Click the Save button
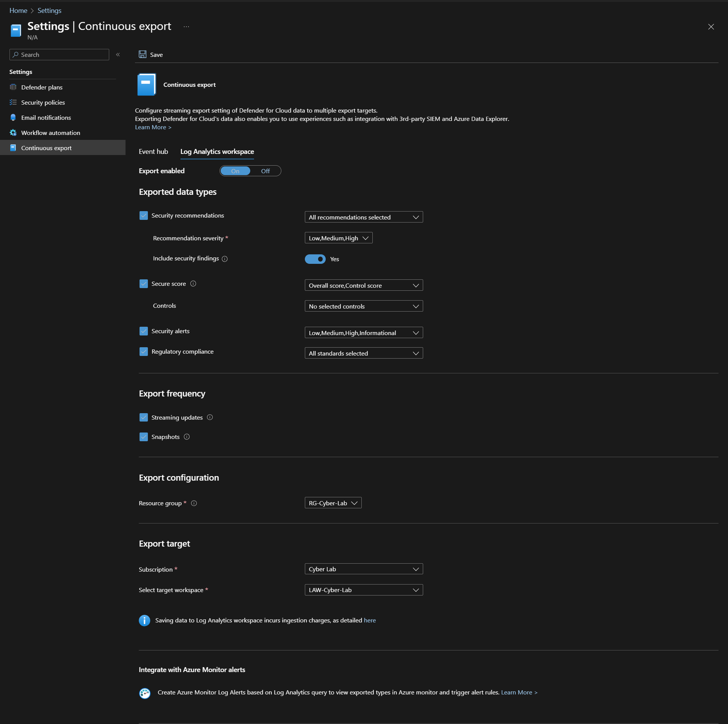Viewport: 728px width, 724px height. (x=151, y=55)
